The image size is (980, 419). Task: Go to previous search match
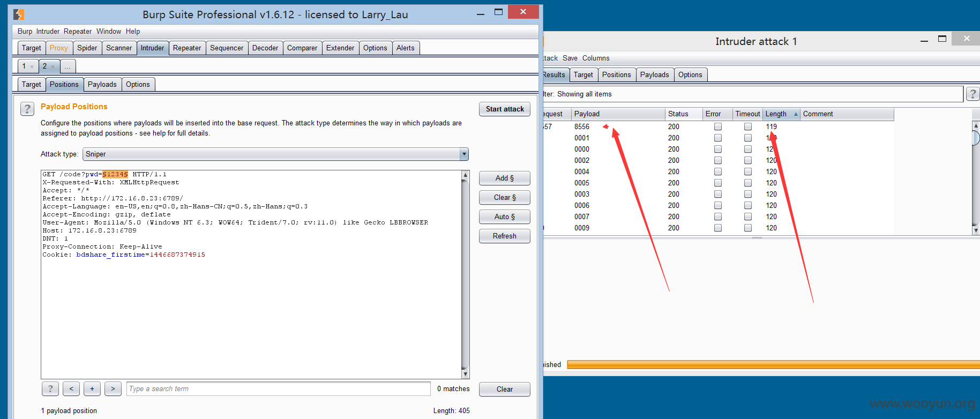pyautogui.click(x=71, y=389)
